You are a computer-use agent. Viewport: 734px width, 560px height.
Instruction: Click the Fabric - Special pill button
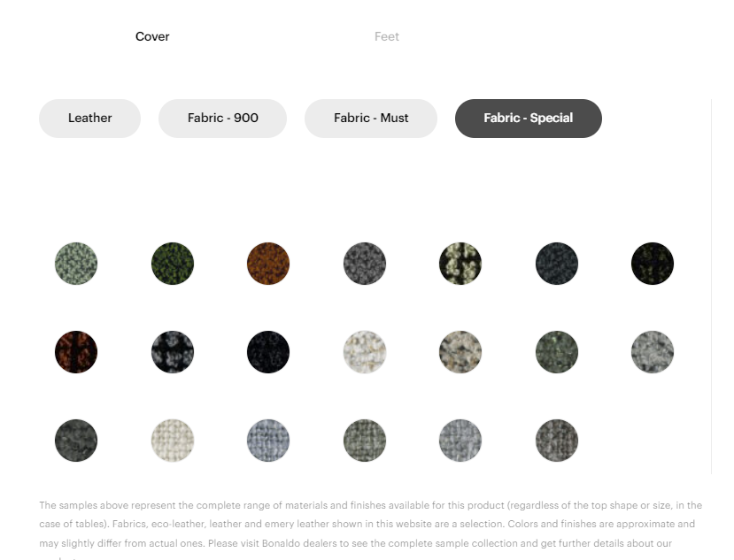[528, 119]
